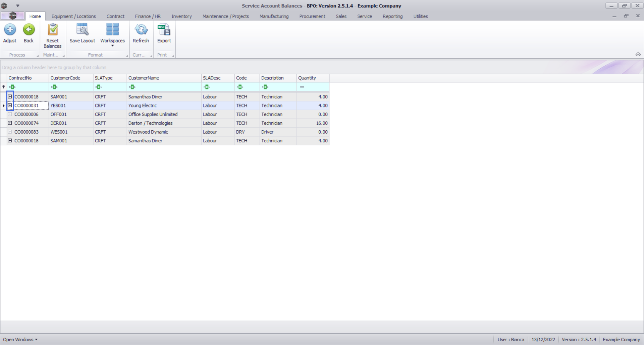The image size is (644, 345).
Task: Click the Adjust plus icon
Action: [10, 29]
